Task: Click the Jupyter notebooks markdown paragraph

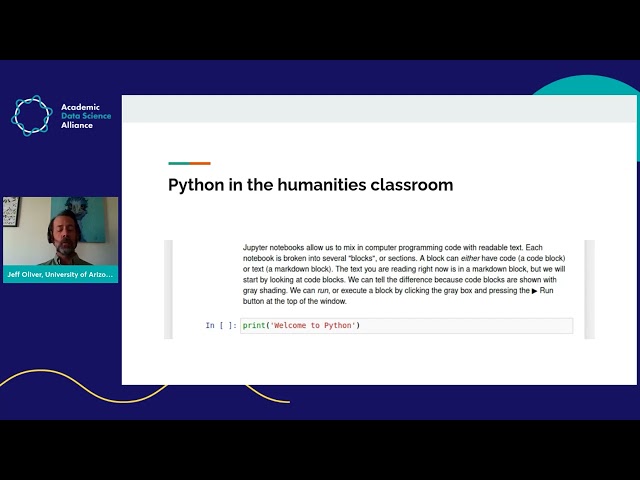Action: pos(404,274)
